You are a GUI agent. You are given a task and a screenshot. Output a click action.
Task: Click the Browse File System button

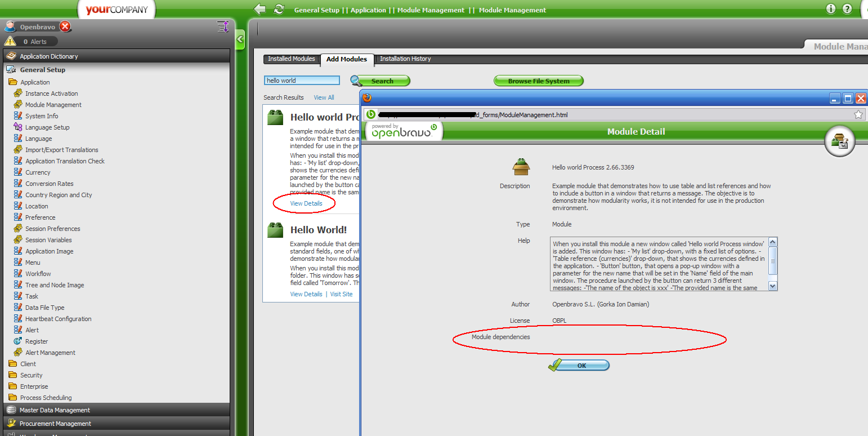[x=539, y=81]
